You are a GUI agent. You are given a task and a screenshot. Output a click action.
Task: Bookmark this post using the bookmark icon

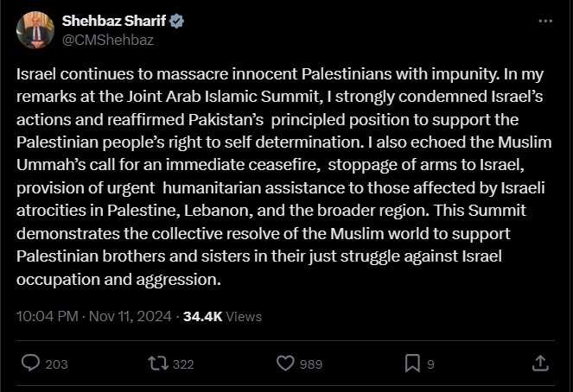pos(413,364)
